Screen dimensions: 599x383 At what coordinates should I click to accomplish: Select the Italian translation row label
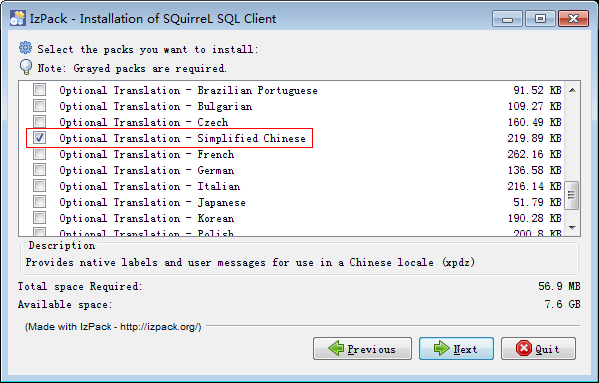point(150,186)
